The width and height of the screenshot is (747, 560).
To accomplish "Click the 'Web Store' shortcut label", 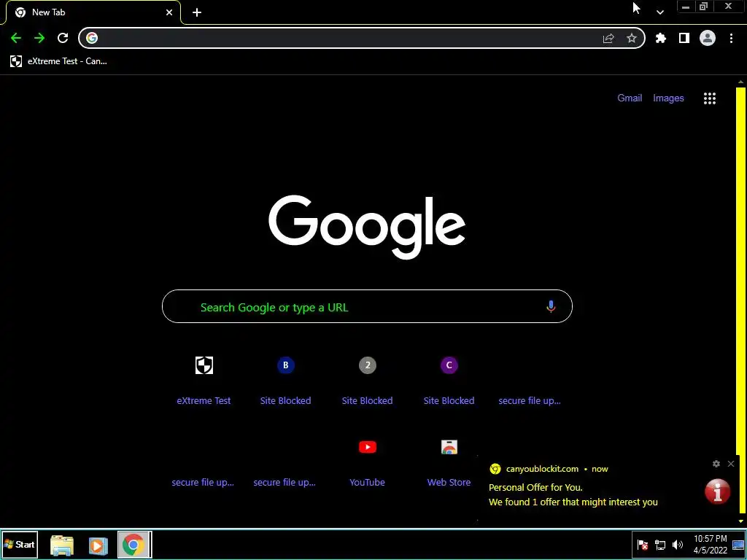I will pyautogui.click(x=449, y=483).
